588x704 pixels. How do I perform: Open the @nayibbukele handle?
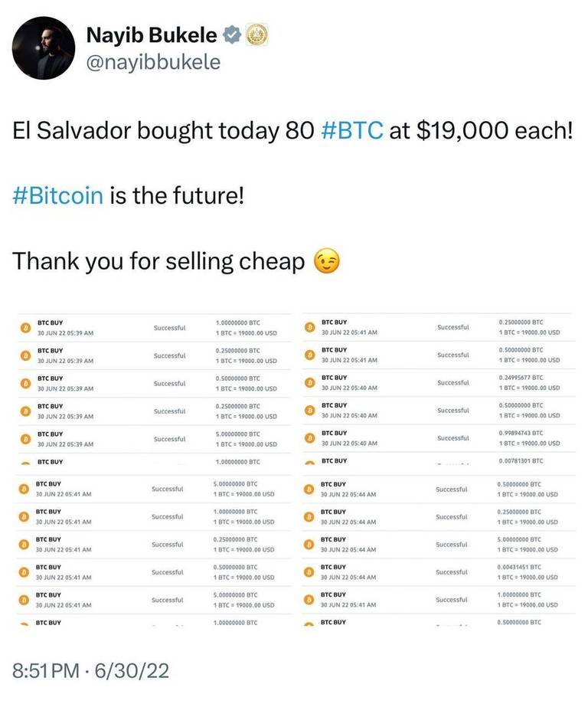coord(153,62)
